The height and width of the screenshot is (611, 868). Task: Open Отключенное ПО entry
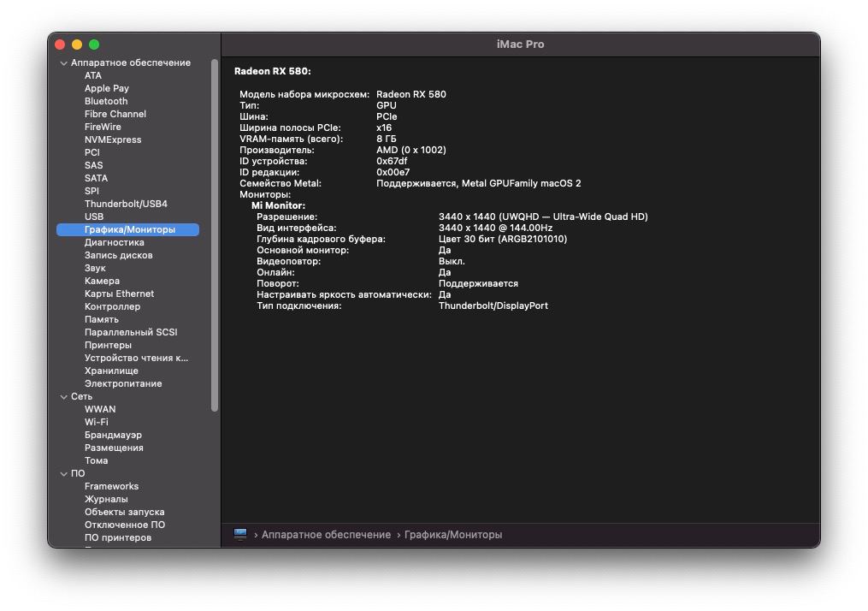click(x=125, y=525)
